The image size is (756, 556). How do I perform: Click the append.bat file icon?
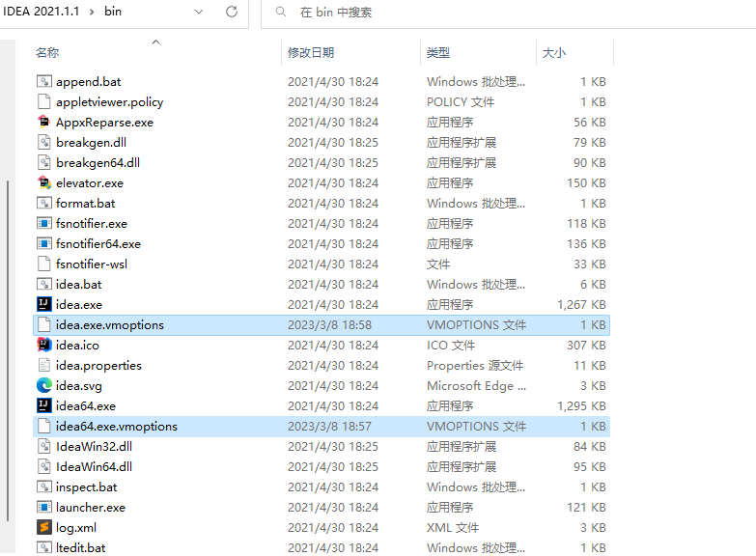[43, 81]
